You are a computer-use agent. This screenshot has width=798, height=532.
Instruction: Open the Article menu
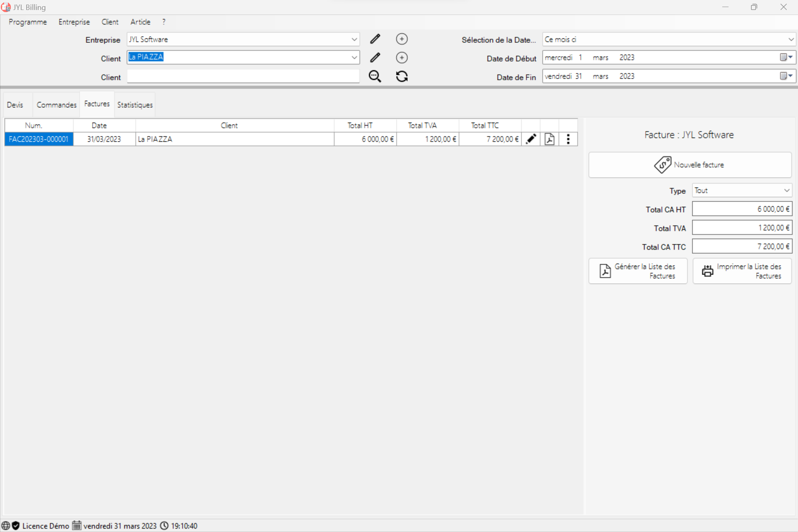[x=140, y=22]
